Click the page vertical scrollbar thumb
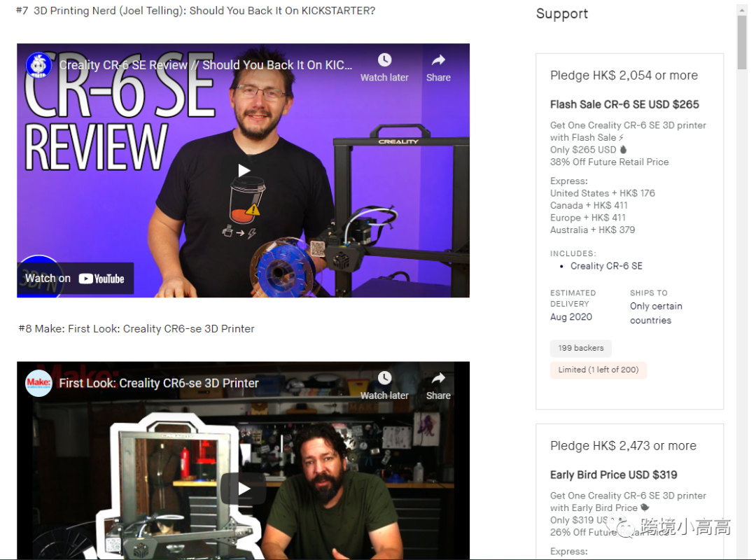The image size is (756, 560). 742,43
